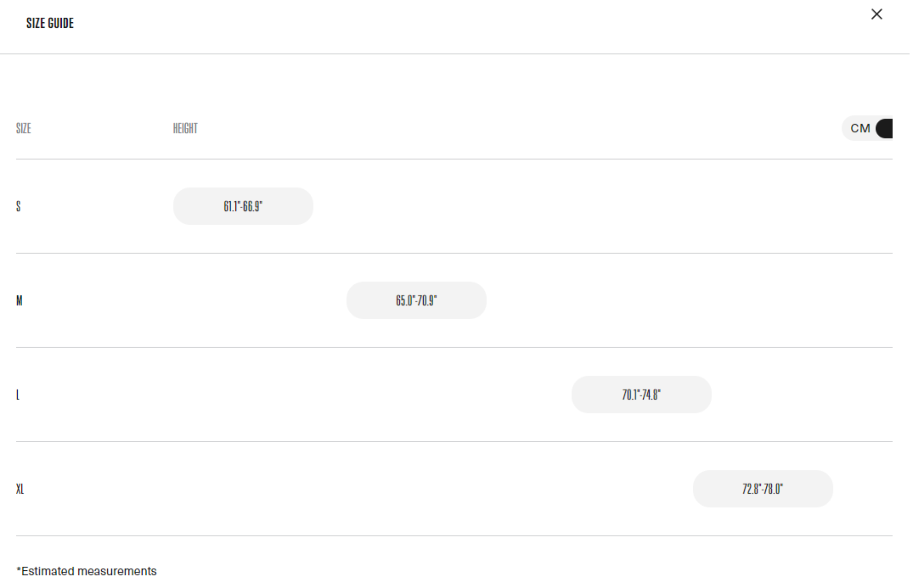
Task: Select the L size row label
Action: (x=18, y=395)
